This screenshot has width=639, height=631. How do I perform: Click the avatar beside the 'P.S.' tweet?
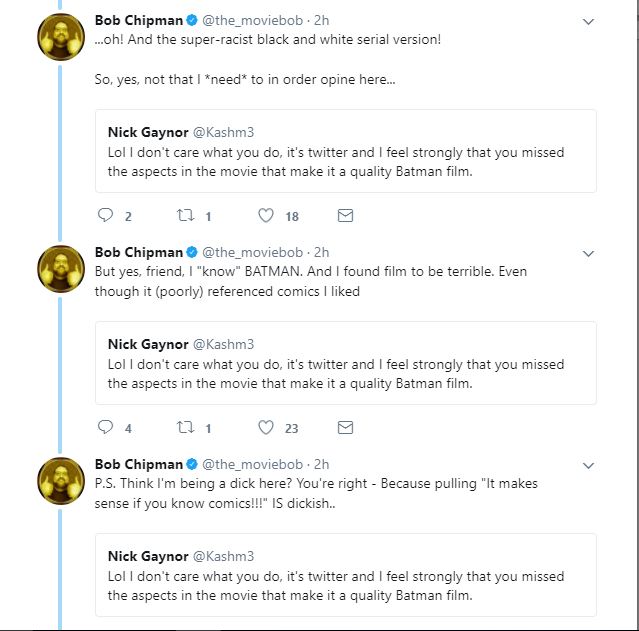coord(61,481)
